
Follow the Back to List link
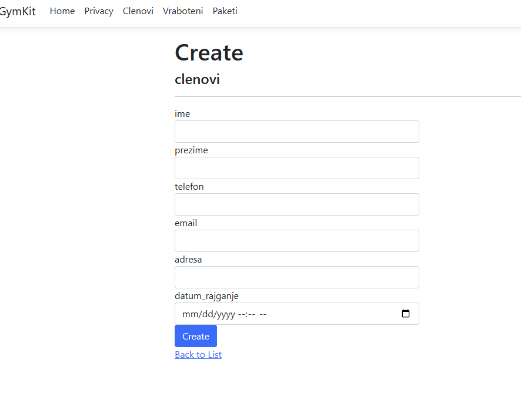click(198, 355)
